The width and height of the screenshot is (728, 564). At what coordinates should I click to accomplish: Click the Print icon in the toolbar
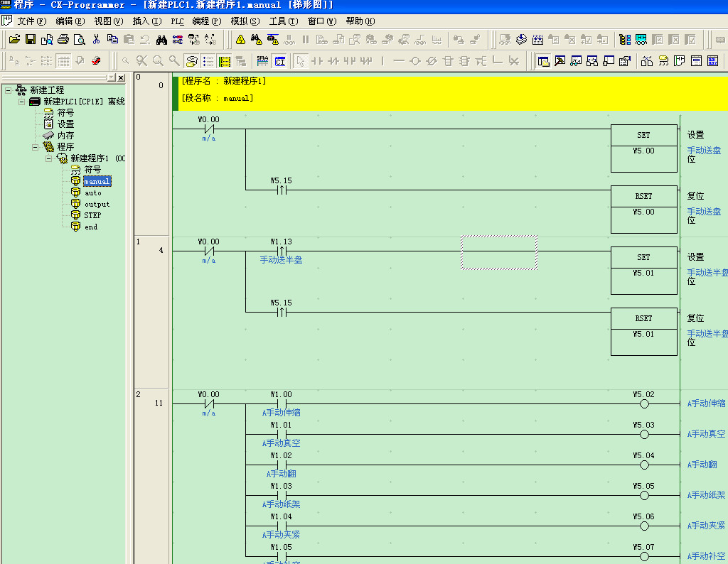coord(63,40)
